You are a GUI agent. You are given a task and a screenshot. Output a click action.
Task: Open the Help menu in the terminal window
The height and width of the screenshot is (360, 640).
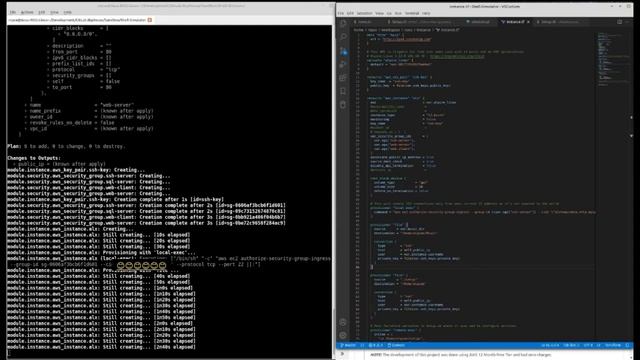[67, 12]
